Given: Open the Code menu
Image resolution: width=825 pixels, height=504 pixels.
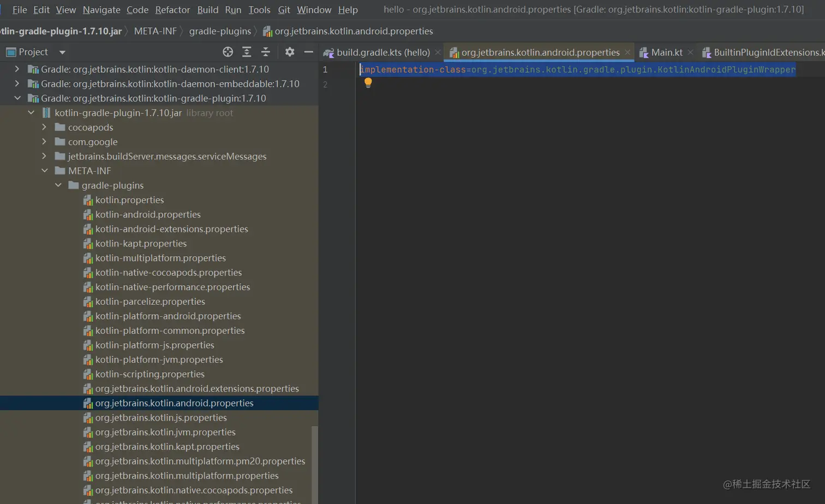Looking at the screenshot, I should (137, 10).
